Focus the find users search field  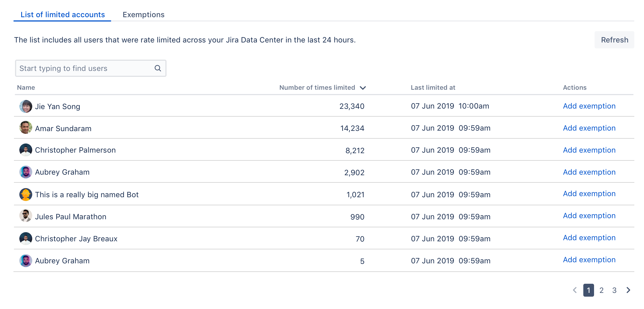tap(91, 68)
